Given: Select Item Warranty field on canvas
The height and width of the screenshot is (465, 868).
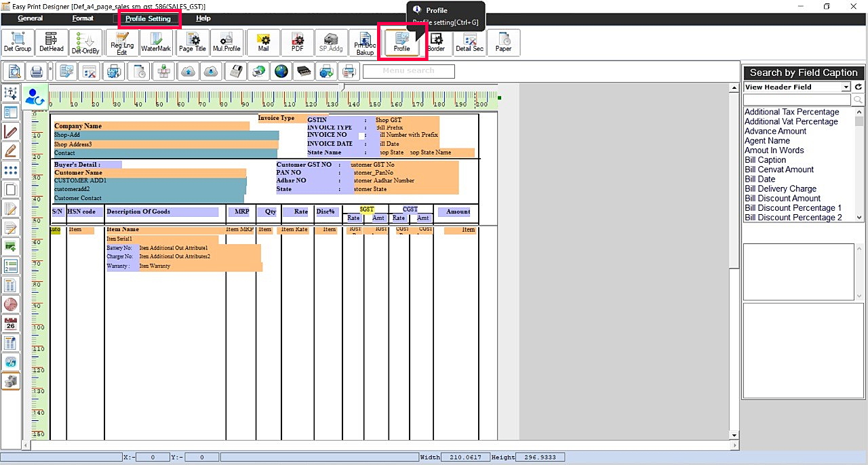Looking at the screenshot, I should (x=200, y=266).
